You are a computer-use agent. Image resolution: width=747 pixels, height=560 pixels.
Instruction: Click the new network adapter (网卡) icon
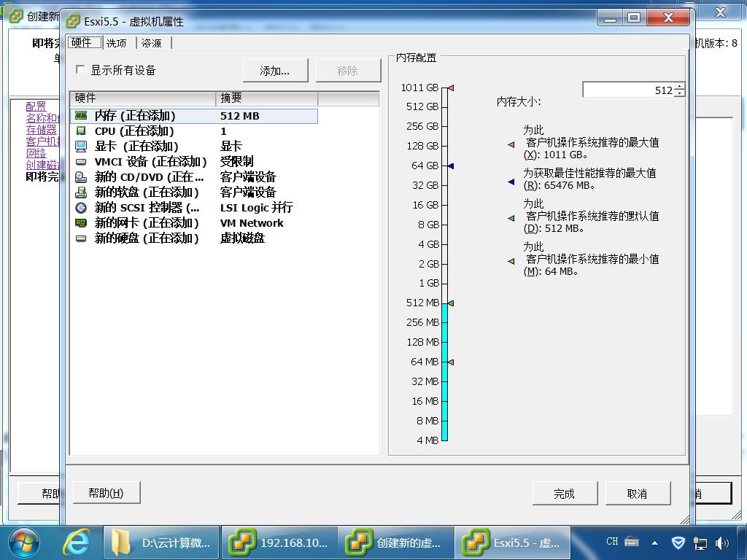[x=81, y=222]
